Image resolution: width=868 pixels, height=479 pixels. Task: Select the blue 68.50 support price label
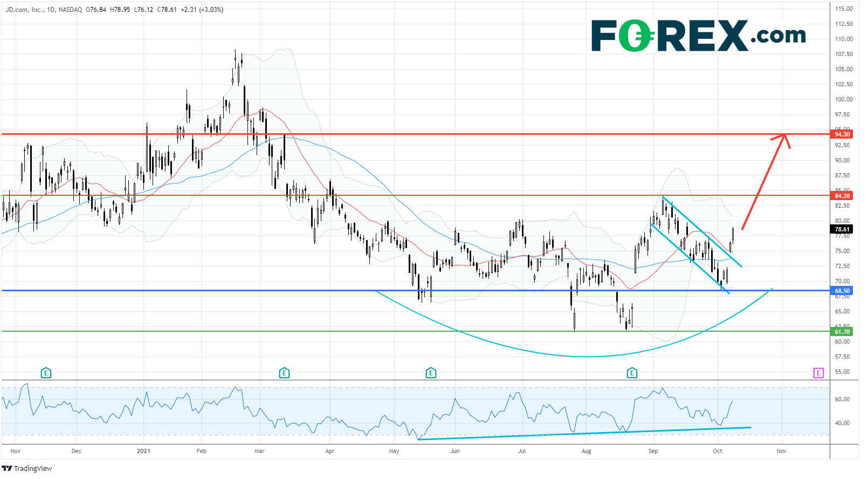(842, 291)
